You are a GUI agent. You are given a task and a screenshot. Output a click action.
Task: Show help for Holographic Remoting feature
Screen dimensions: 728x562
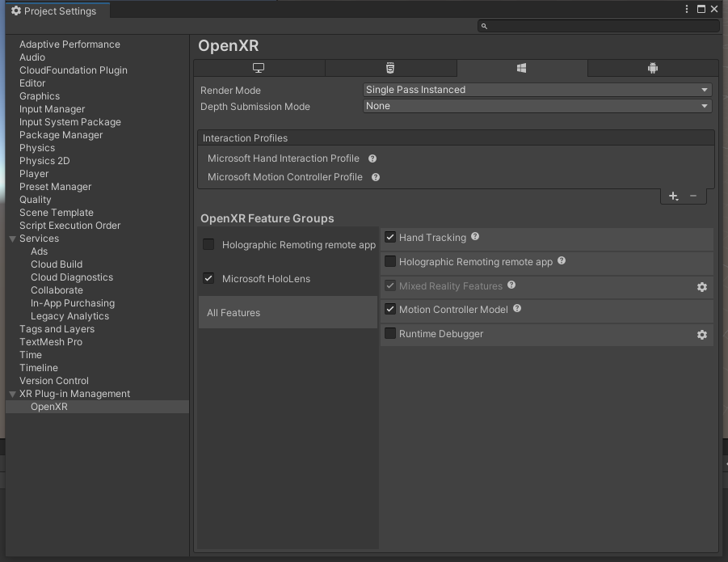562,260
